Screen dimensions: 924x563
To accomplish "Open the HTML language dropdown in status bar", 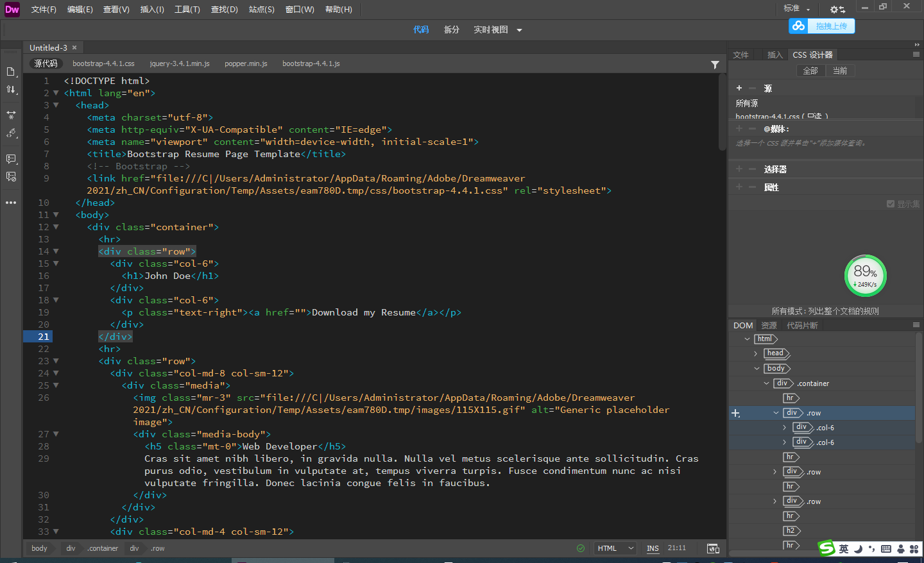I will coord(615,548).
